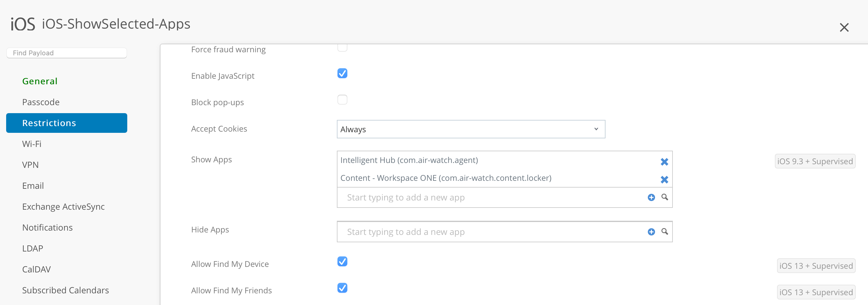
Task: Uncheck Allow Find My Device
Action: (x=342, y=262)
